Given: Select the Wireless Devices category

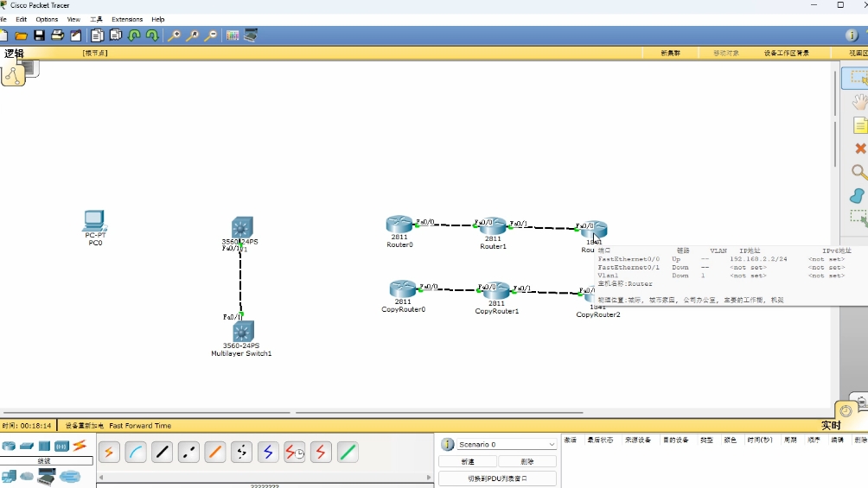Looking at the screenshot, I should click(x=61, y=446).
